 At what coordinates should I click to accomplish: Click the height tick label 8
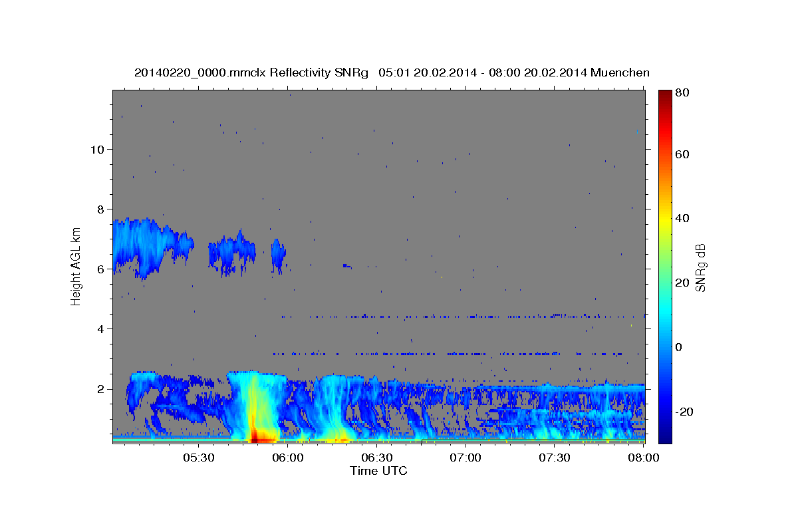[100, 209]
